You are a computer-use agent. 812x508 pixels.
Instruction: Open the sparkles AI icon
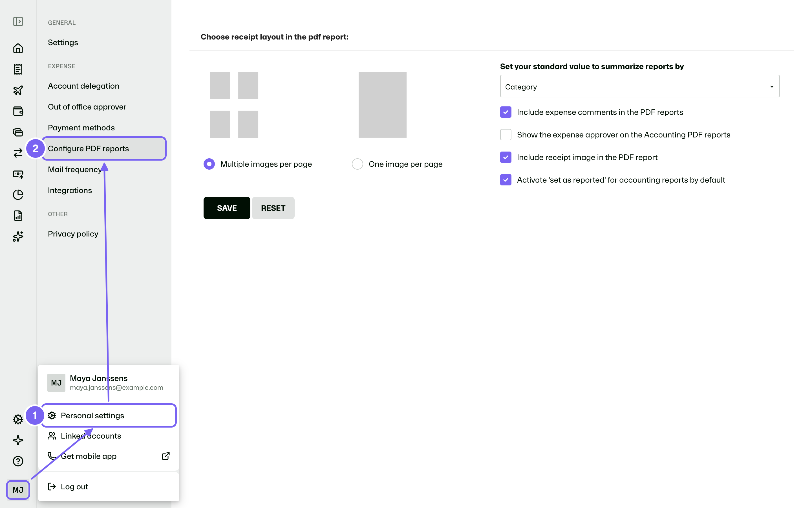(18, 236)
